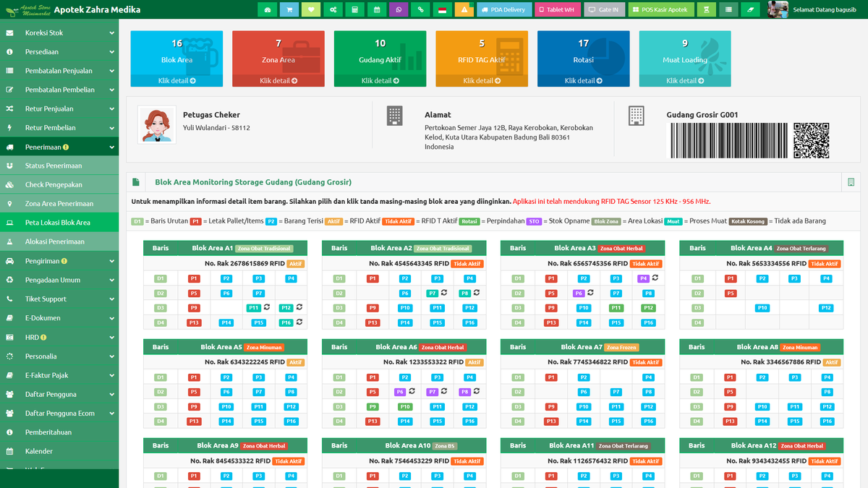Click the PDA Delivery button

click(504, 9)
